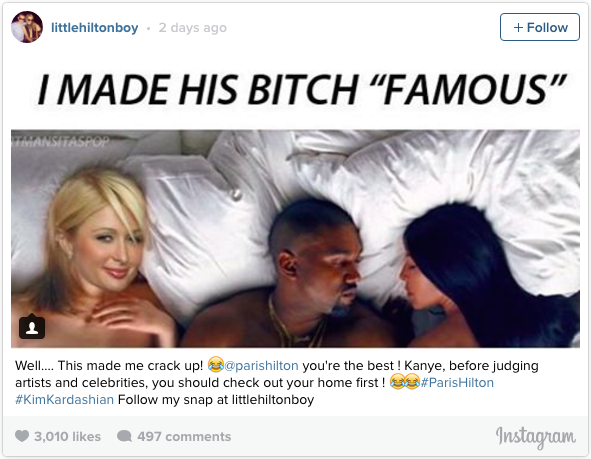
Task: View the 3,010 likes count
Action: (x=67, y=436)
